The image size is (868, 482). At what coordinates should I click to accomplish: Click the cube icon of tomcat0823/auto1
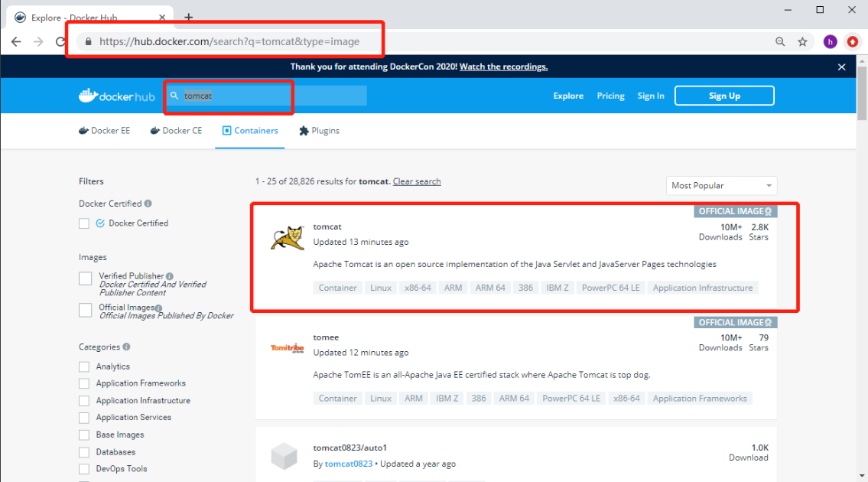(284, 456)
